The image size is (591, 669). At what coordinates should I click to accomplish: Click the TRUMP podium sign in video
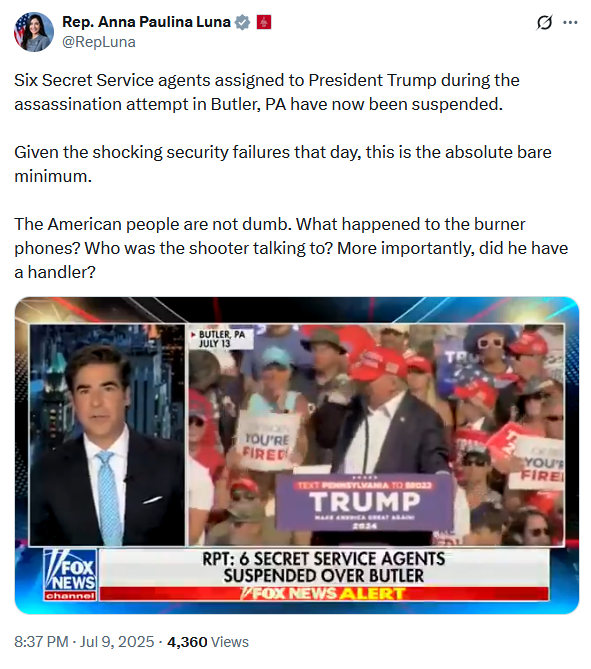[x=364, y=502]
